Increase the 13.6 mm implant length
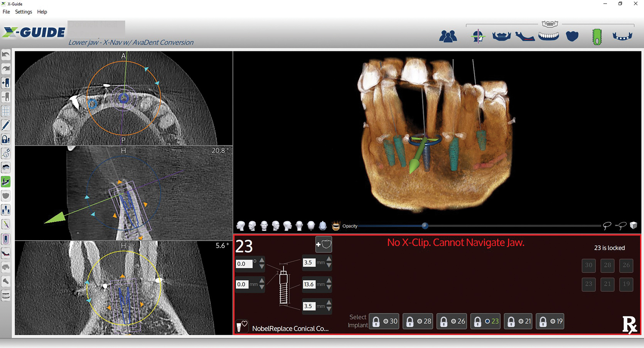The image size is (644, 348). pos(329,281)
